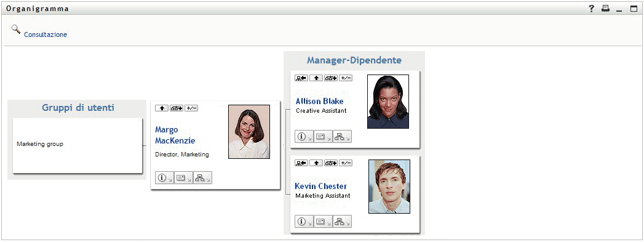The image size is (644, 242).
Task: Open the Kevin Chester name link
Action: [320, 186]
